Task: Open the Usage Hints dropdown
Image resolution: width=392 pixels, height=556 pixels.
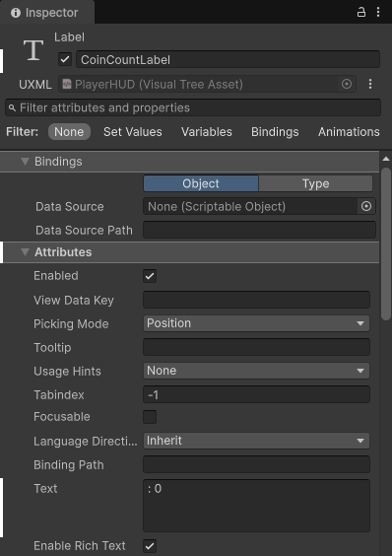Action: click(x=256, y=371)
